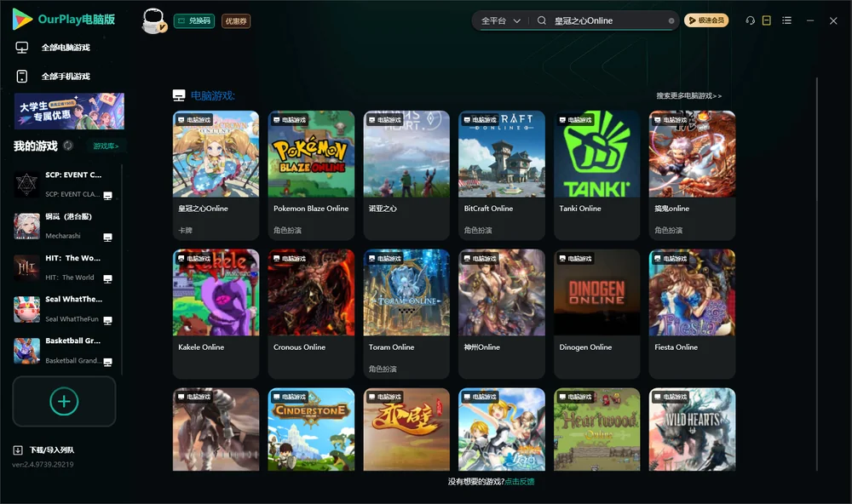Focus the search field with 皇冠之心Online
Viewport: 852px width, 504px height.
(608, 20)
